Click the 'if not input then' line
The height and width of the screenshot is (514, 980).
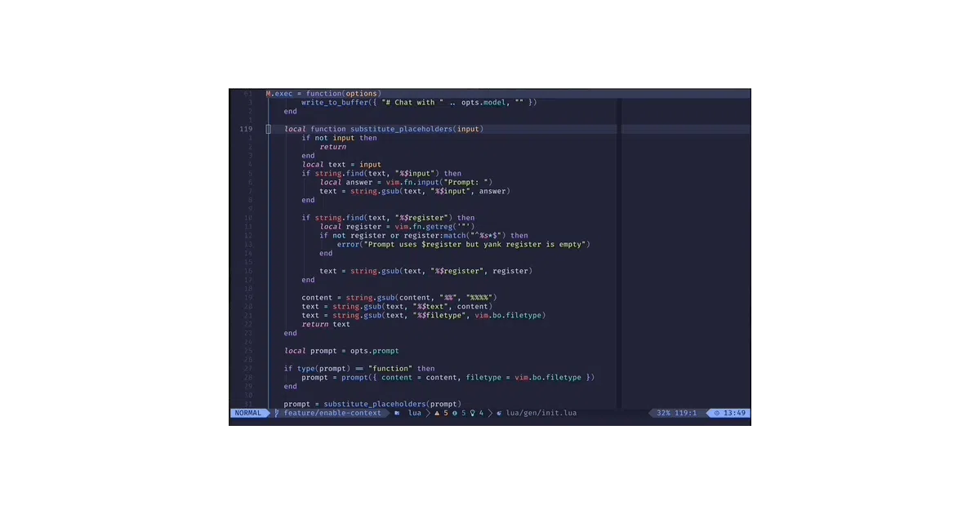340,138
